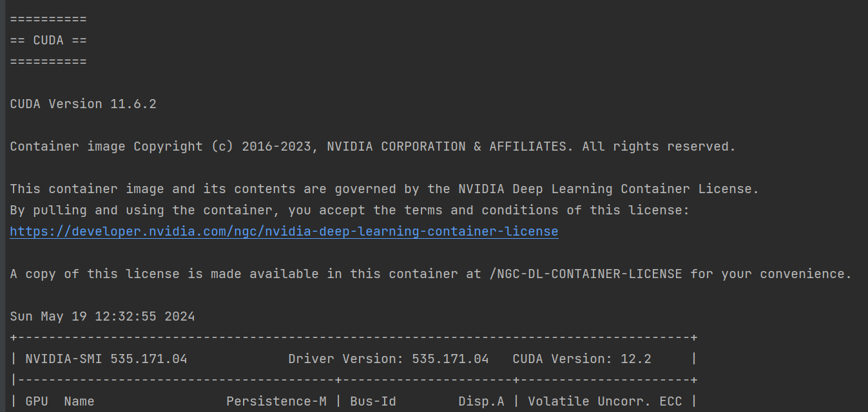Click the 'Container image Copyright' line
Screen dimensions: 868x412
pos(372,146)
